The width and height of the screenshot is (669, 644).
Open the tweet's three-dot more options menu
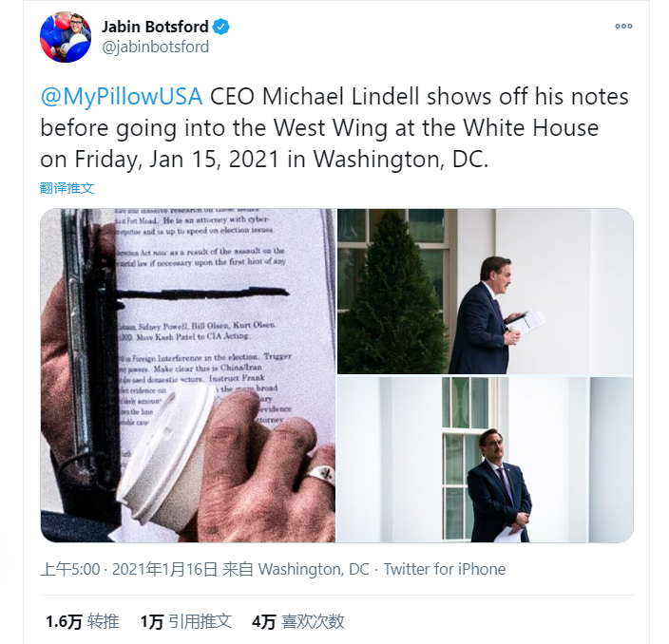point(623,27)
